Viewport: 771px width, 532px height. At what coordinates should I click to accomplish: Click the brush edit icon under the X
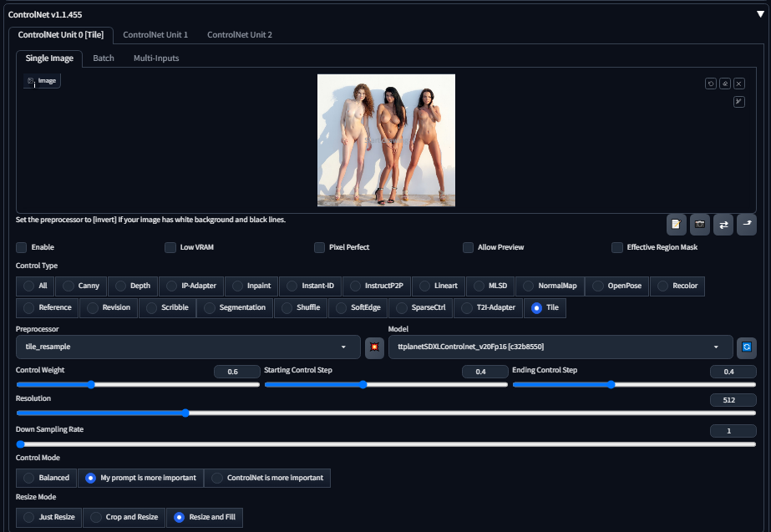[739, 102]
